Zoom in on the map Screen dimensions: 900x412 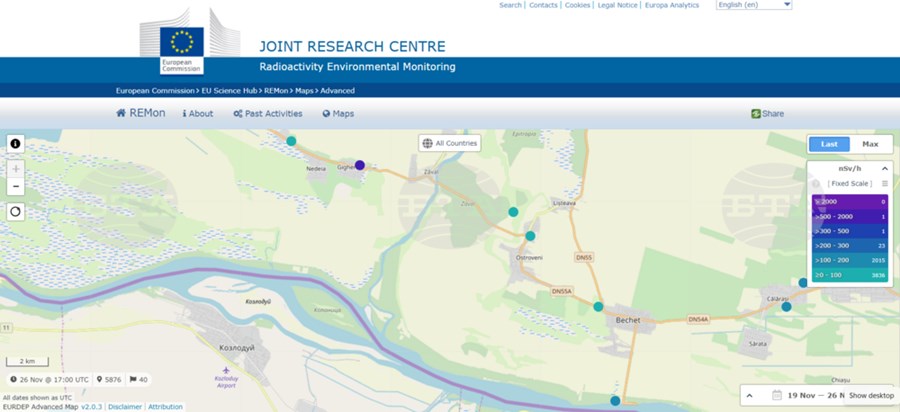tap(16, 169)
